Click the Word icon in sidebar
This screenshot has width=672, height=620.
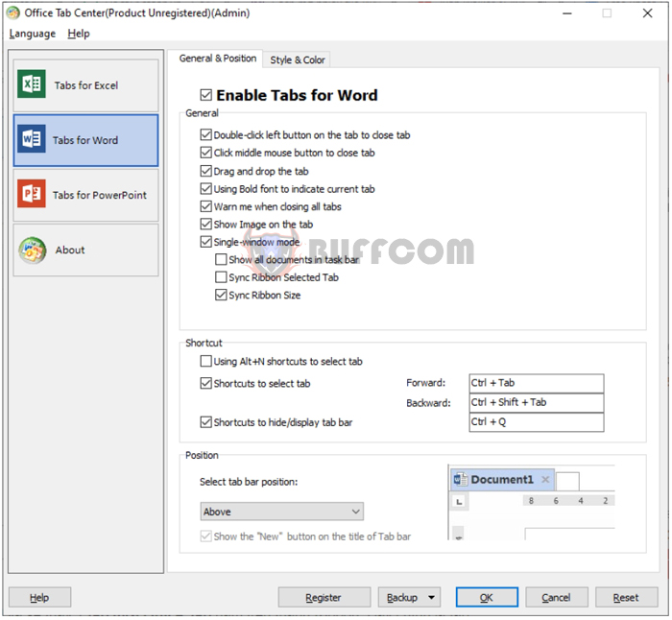(32, 139)
